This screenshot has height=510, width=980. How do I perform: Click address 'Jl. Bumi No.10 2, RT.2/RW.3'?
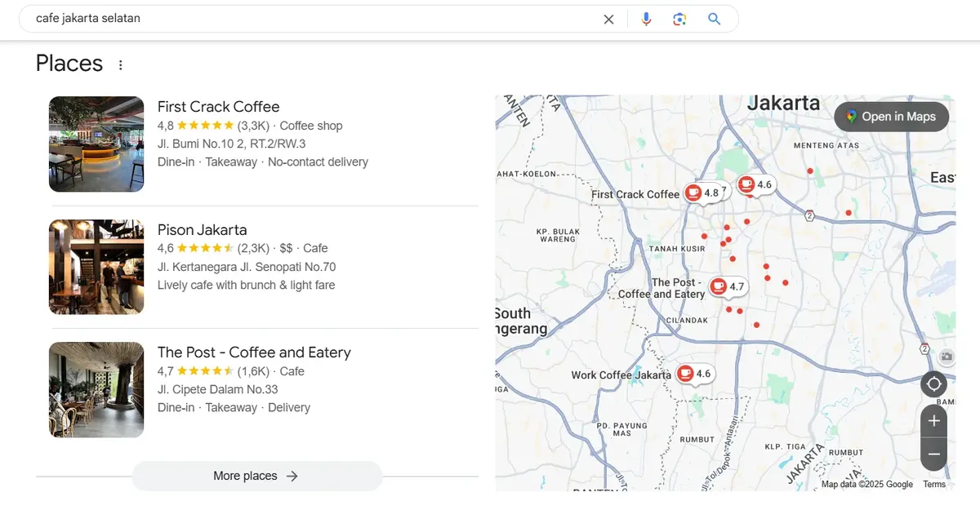pyautogui.click(x=231, y=144)
